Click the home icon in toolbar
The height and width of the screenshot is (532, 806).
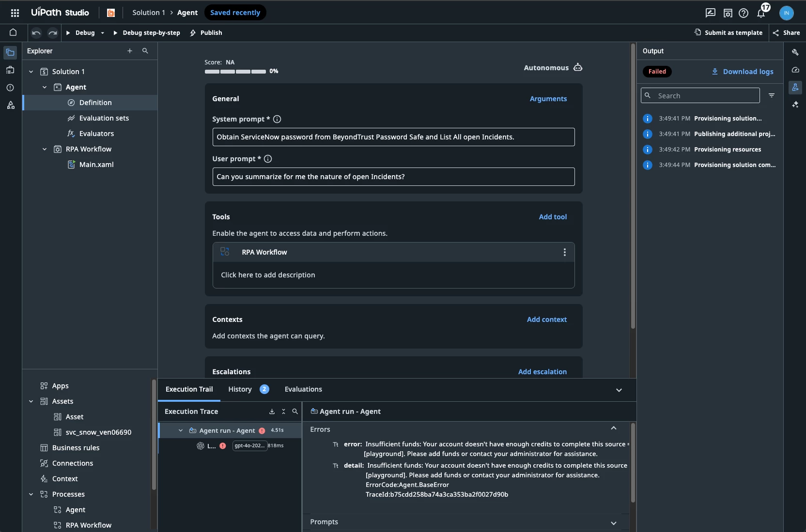(x=13, y=32)
